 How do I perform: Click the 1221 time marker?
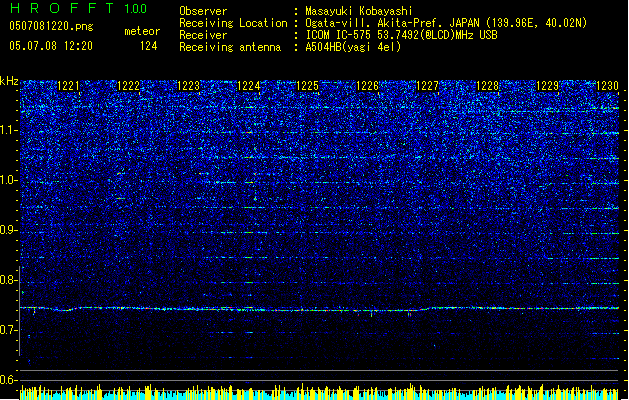68,86
